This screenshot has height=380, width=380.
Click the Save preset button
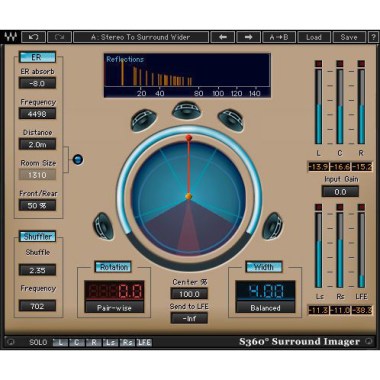click(x=349, y=37)
